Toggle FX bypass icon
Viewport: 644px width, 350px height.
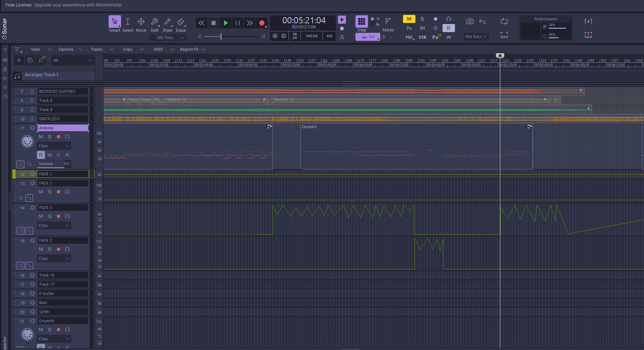(x=409, y=28)
